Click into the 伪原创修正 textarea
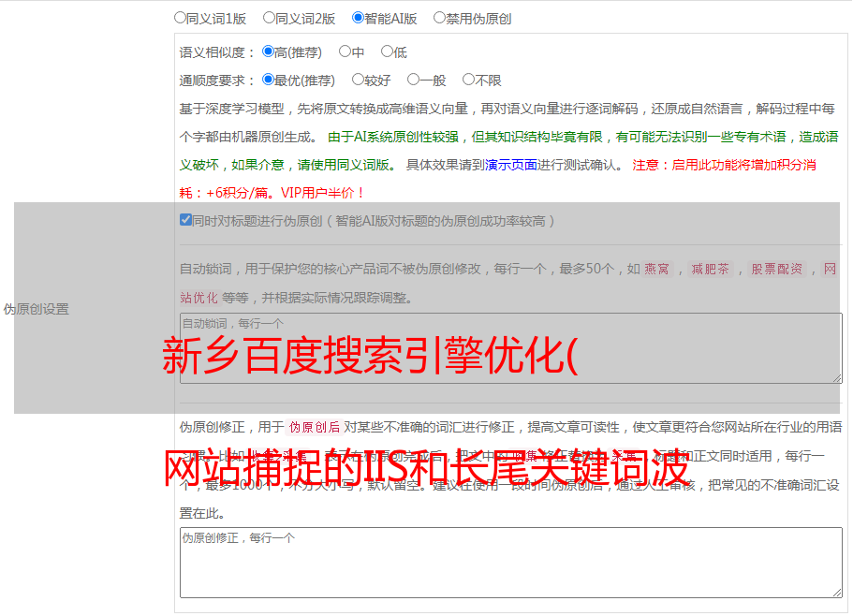Viewport: 853px width, 616px height. [511, 563]
